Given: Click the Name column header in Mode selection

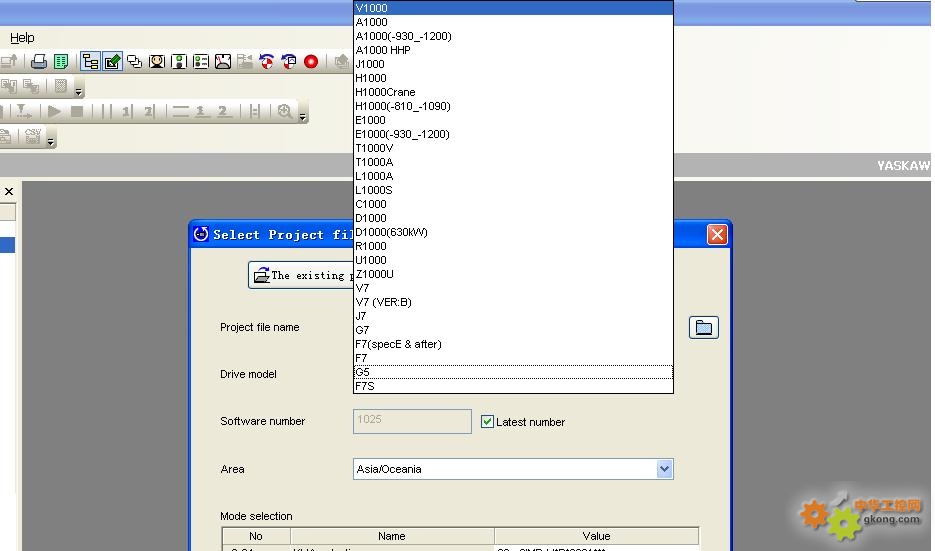Looking at the screenshot, I should pyautogui.click(x=392, y=536).
